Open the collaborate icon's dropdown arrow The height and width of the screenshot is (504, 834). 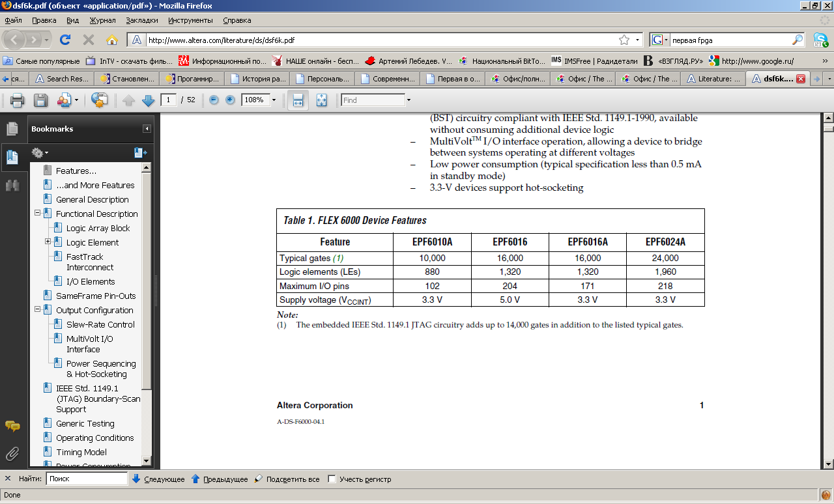point(76,100)
